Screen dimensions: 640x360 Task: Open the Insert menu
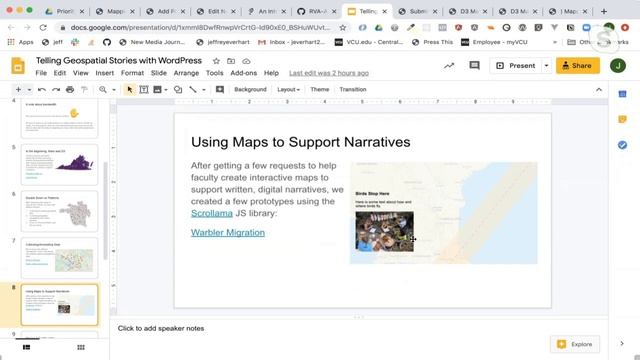105,73
